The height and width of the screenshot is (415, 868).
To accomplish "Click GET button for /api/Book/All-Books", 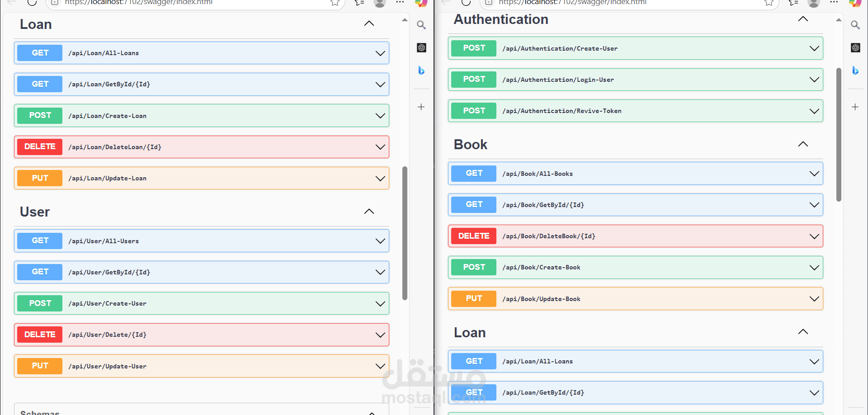I will [x=474, y=174].
